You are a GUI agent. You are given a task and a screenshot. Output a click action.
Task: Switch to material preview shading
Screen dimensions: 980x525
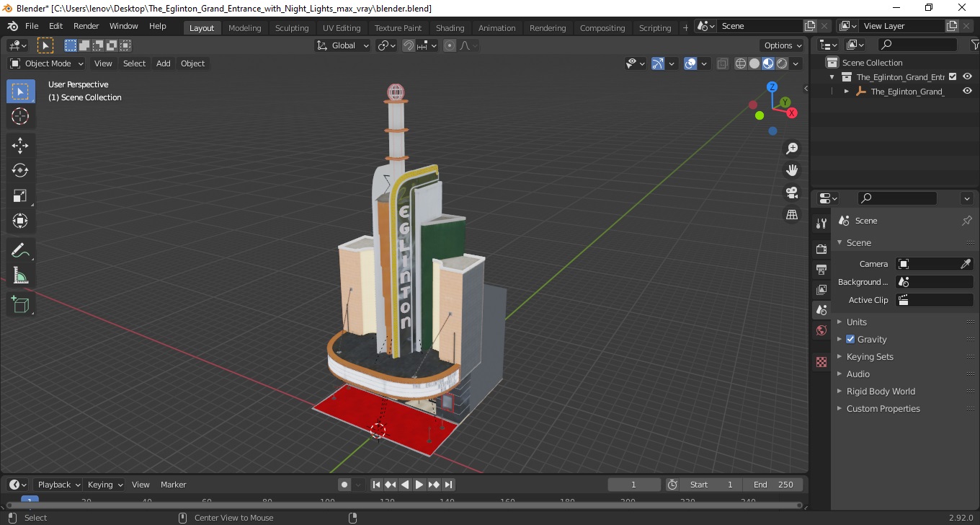[x=768, y=63]
